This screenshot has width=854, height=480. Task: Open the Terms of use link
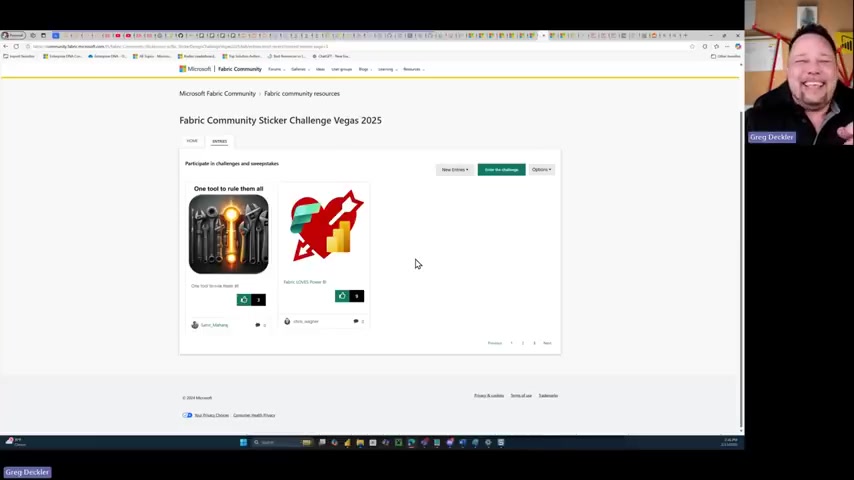521,396
